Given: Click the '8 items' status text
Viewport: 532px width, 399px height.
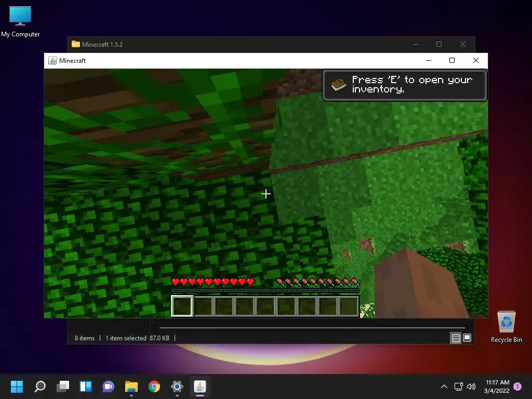Looking at the screenshot, I should tap(85, 338).
